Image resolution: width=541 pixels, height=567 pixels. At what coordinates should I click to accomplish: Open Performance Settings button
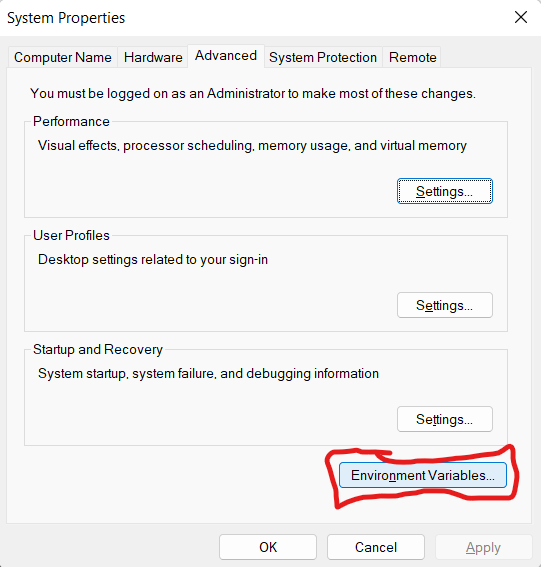click(445, 191)
